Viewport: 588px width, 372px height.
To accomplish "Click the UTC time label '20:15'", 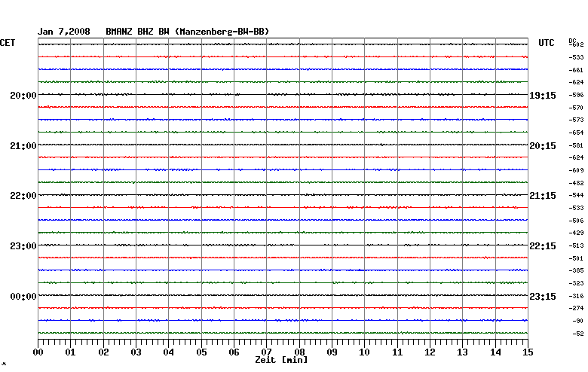I will (543, 146).
